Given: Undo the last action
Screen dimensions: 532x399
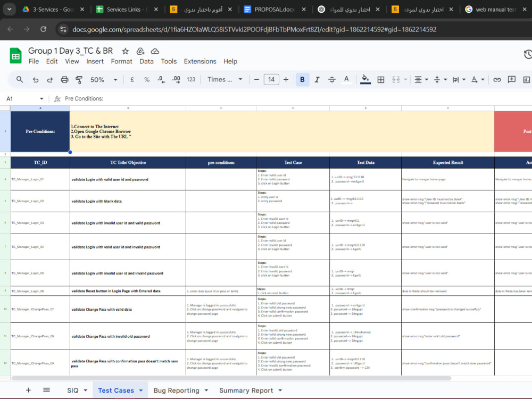Looking at the screenshot, I should click(x=35, y=79).
